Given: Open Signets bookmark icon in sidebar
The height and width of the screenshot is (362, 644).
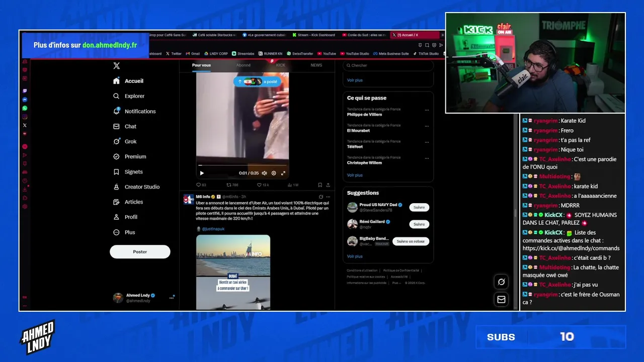Looking at the screenshot, I should (x=116, y=171).
